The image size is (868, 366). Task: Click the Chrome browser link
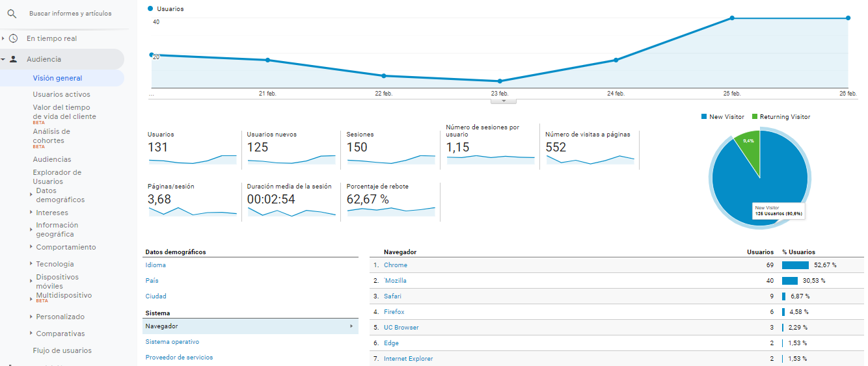pyautogui.click(x=395, y=265)
